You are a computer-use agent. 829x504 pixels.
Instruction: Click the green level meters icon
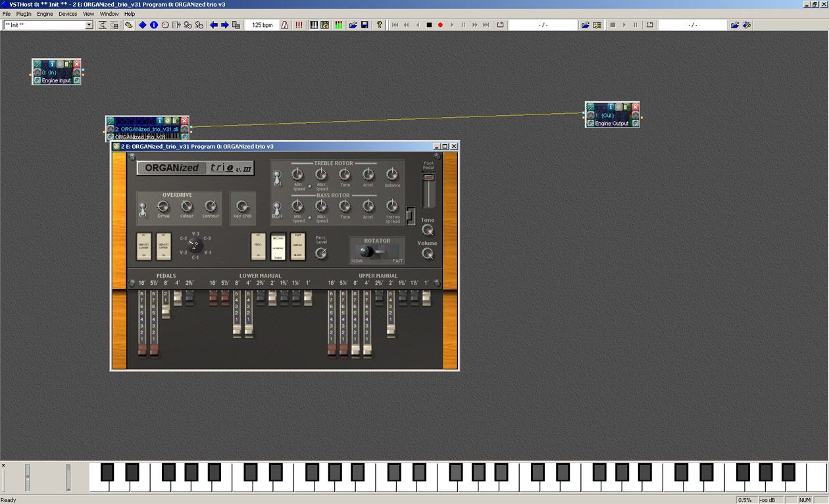[339, 25]
